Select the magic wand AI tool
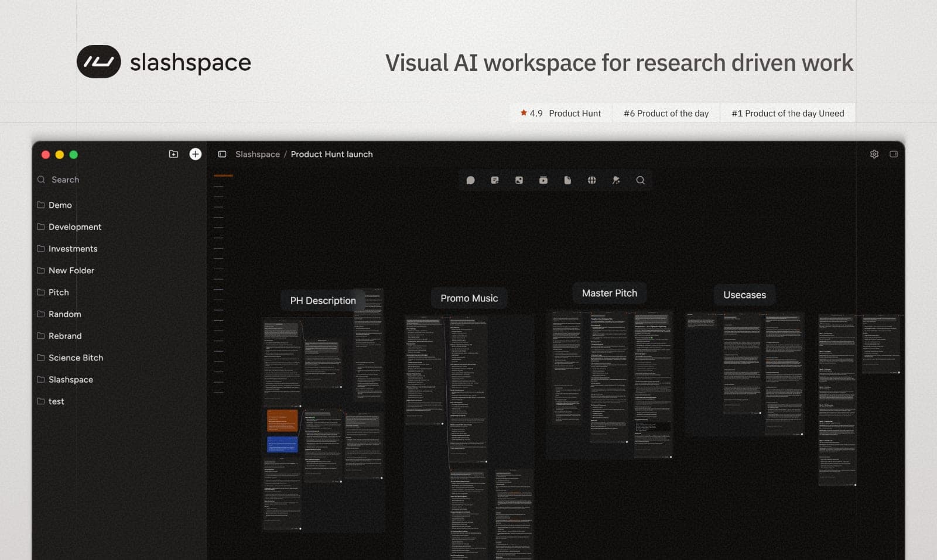 point(616,180)
